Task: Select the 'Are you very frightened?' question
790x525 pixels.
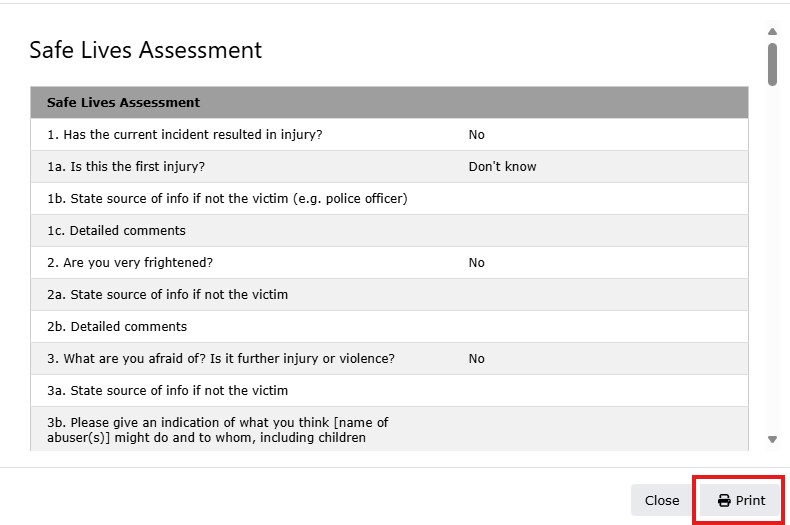Action: pyautogui.click(x=130, y=263)
